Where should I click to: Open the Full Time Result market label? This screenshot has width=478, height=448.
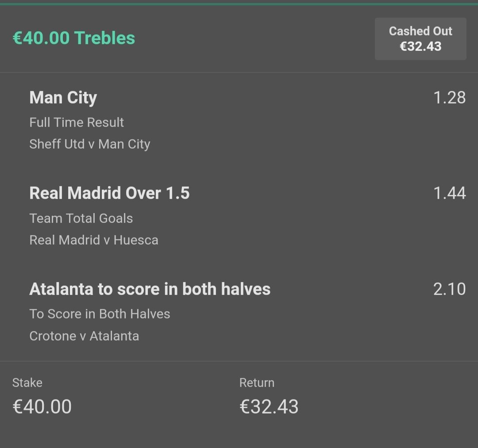tap(77, 123)
